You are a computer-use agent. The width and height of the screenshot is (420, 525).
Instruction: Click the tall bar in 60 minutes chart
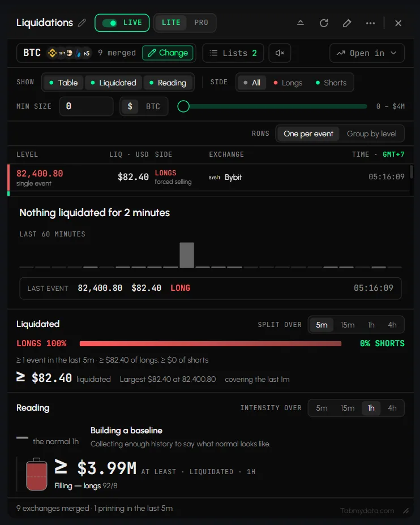click(x=187, y=255)
